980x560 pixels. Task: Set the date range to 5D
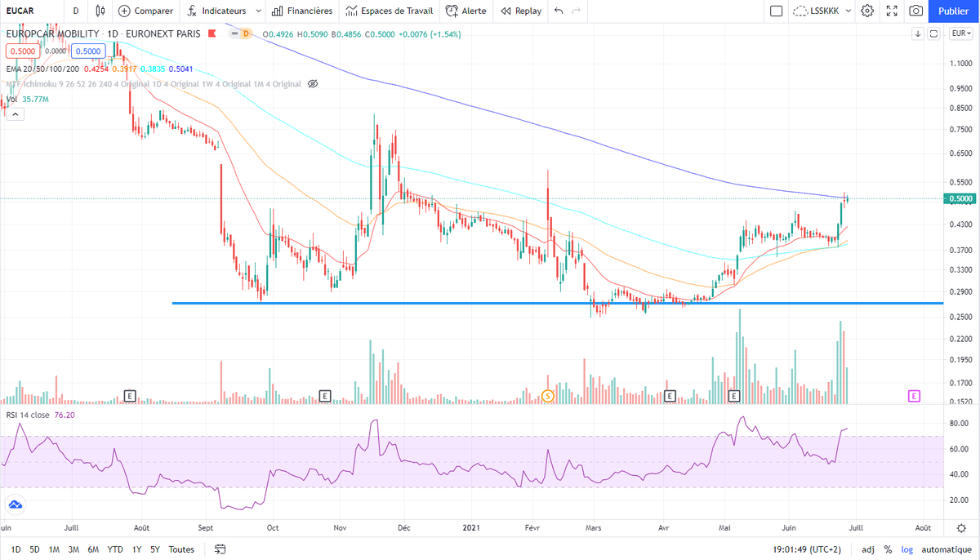[x=34, y=549]
